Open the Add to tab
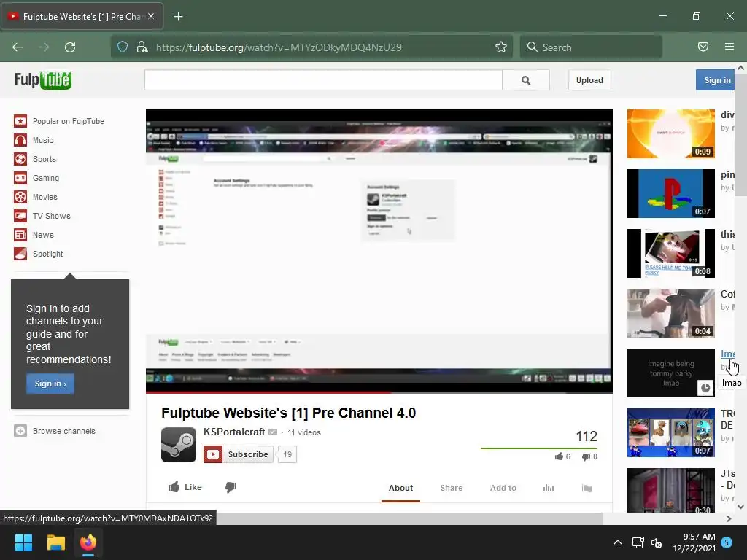This screenshot has height=560, width=747. (x=503, y=488)
